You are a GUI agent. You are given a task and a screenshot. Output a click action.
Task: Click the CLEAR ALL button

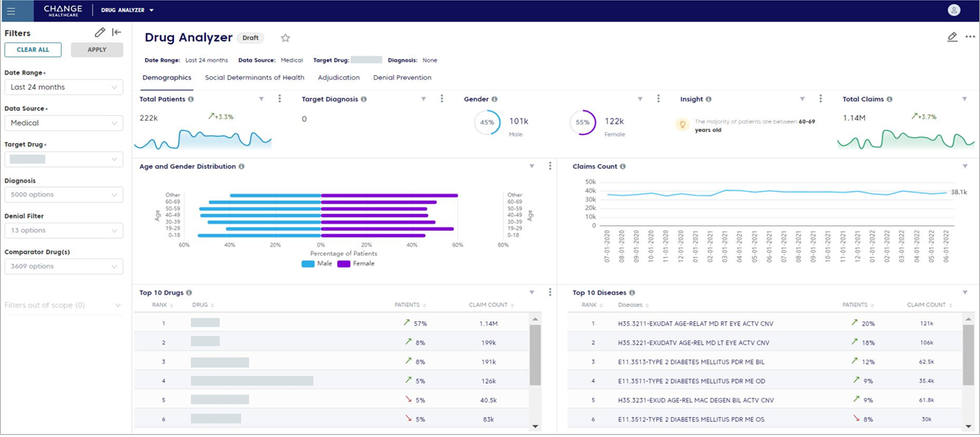pos(33,50)
